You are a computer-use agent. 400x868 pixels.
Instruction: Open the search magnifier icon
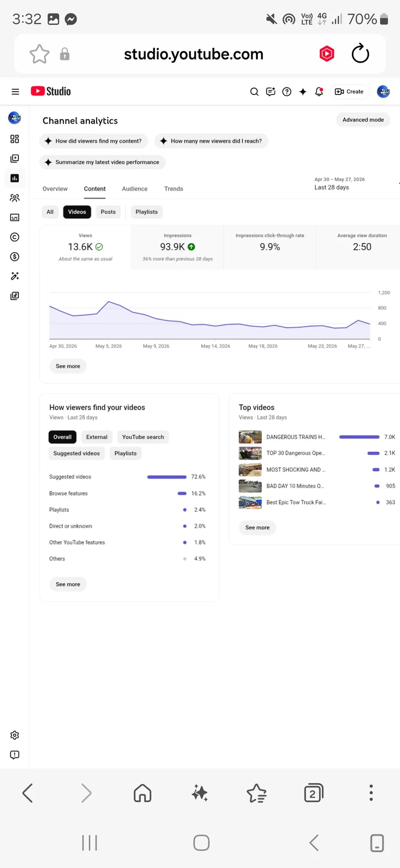254,92
